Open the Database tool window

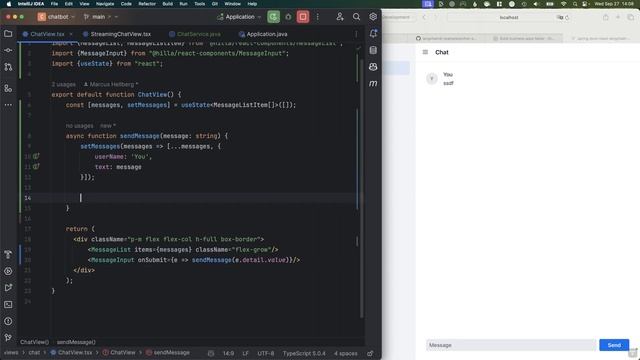click(x=373, y=50)
